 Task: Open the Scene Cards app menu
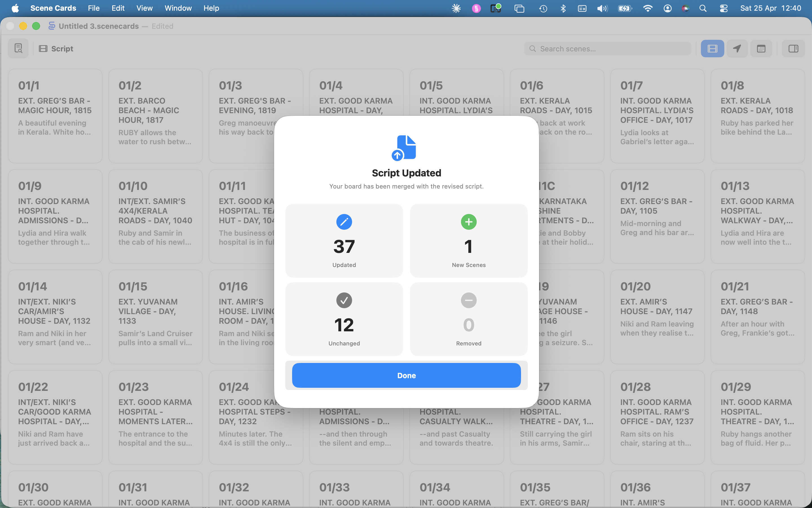(53, 8)
